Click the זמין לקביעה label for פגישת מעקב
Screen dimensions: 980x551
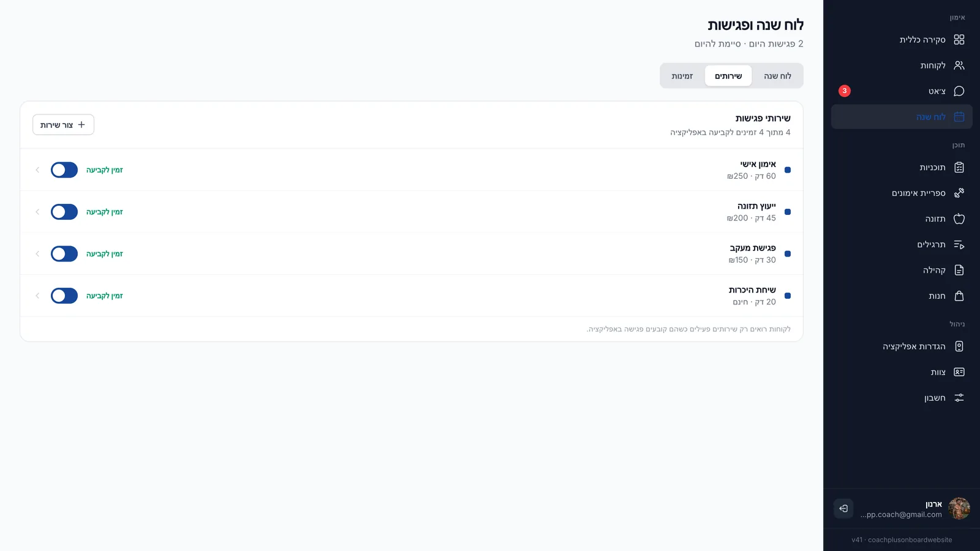tap(105, 254)
